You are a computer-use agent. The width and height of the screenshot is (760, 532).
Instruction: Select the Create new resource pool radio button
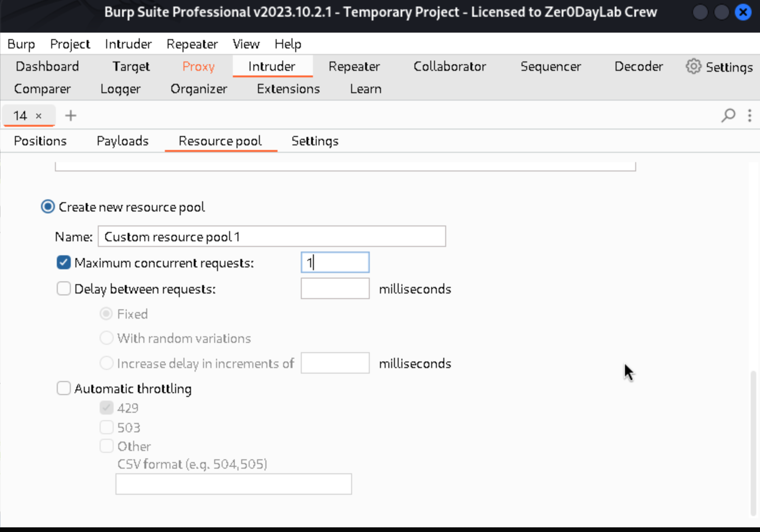click(x=48, y=206)
